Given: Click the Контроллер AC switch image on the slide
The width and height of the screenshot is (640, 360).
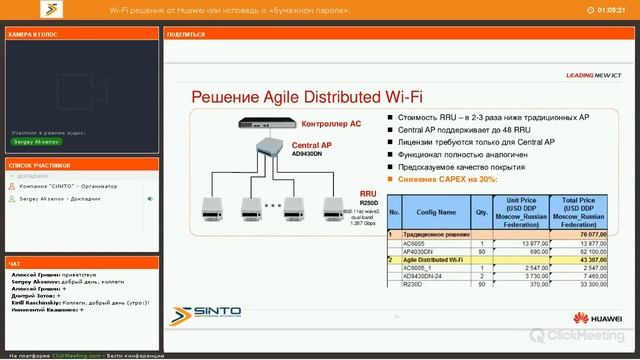Looking at the screenshot, I should pyautogui.click(x=267, y=122).
